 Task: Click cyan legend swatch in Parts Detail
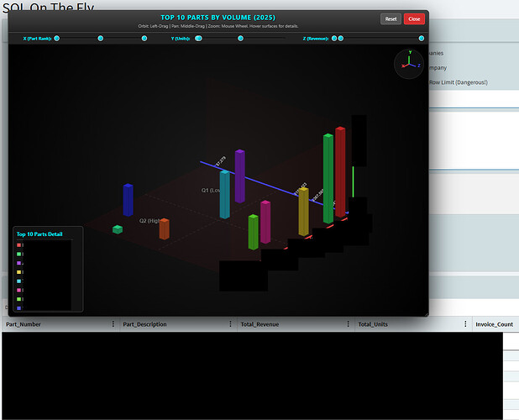pyautogui.click(x=18, y=281)
